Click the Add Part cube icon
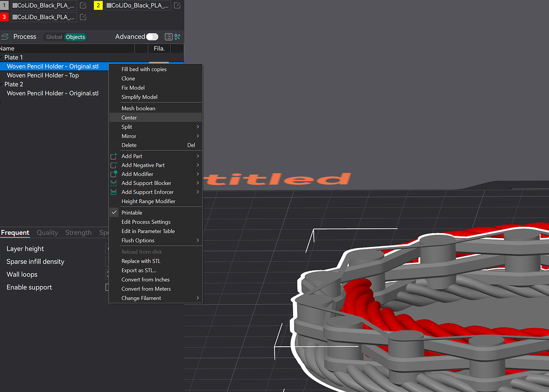Image resolution: width=549 pixels, height=392 pixels. [x=114, y=156]
